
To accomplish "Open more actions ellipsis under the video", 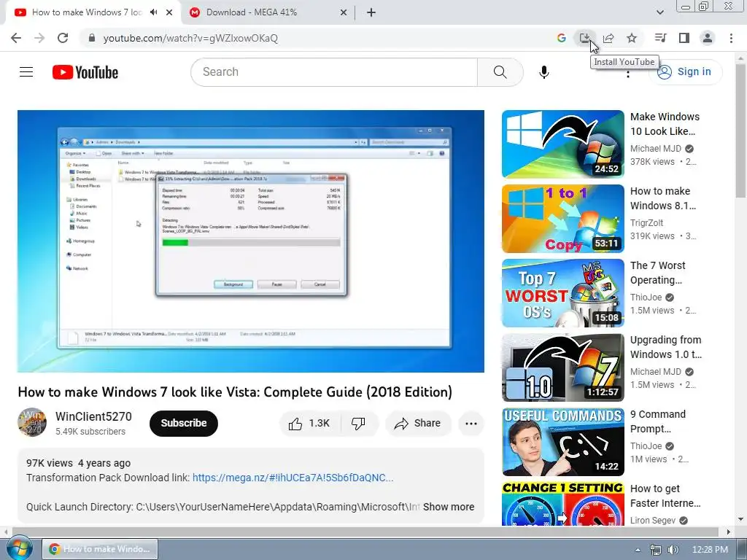I will click(x=471, y=423).
